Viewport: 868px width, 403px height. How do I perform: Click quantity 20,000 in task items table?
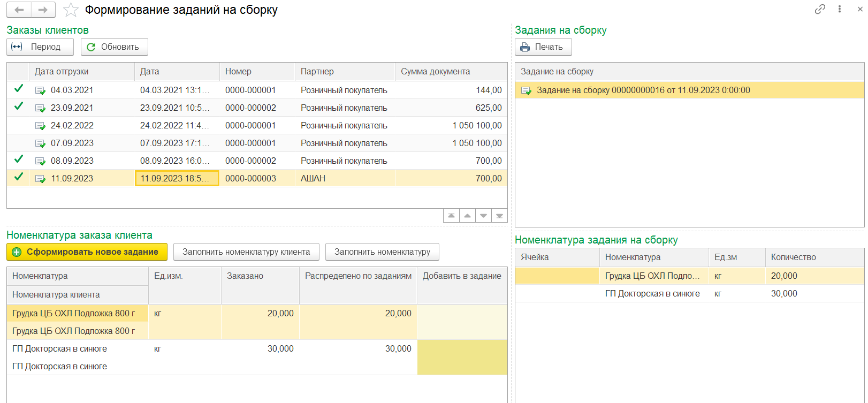(x=814, y=276)
